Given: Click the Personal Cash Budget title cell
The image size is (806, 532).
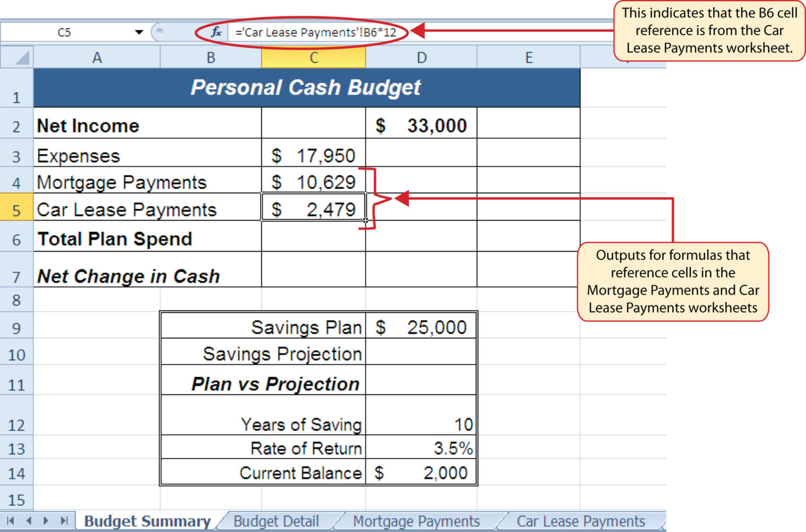Looking at the screenshot, I should 307,88.
